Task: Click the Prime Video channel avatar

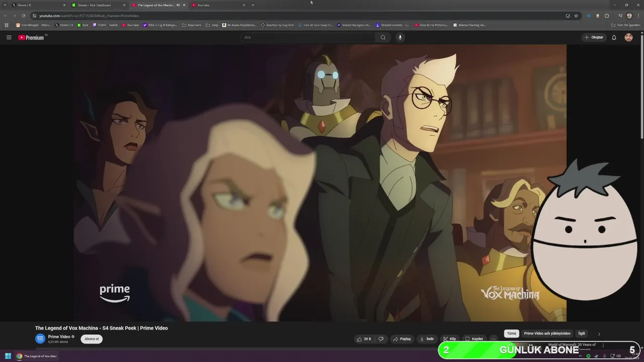Action: [x=40, y=338]
